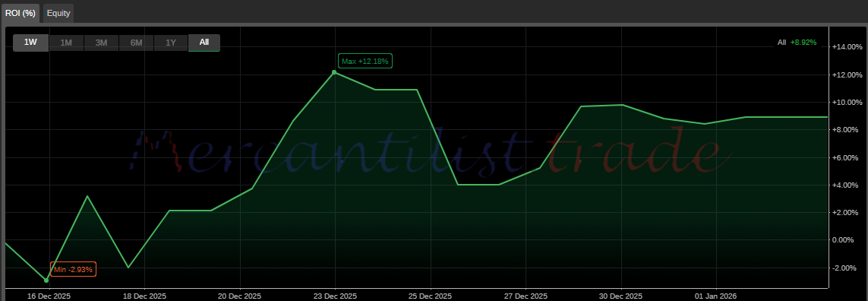868x301 pixels.
Task: Switch to the ROI (%) tab
Action: (21, 14)
